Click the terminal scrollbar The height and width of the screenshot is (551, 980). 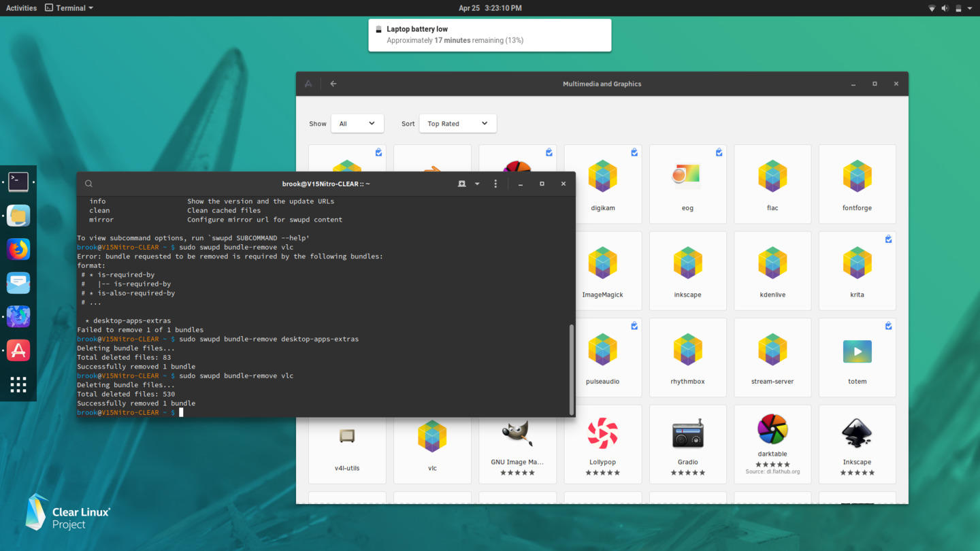[x=571, y=369]
